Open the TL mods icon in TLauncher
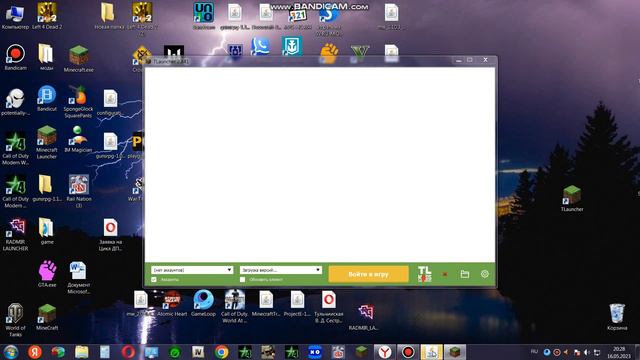The width and height of the screenshot is (640, 360). [x=424, y=274]
